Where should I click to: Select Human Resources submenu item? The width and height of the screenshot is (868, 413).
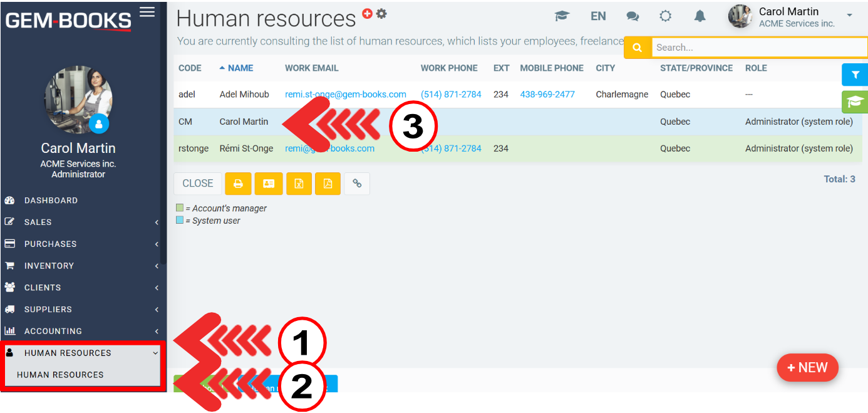60,375
